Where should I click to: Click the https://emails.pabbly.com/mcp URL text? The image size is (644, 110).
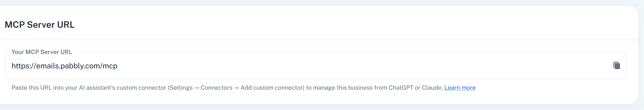point(64,66)
